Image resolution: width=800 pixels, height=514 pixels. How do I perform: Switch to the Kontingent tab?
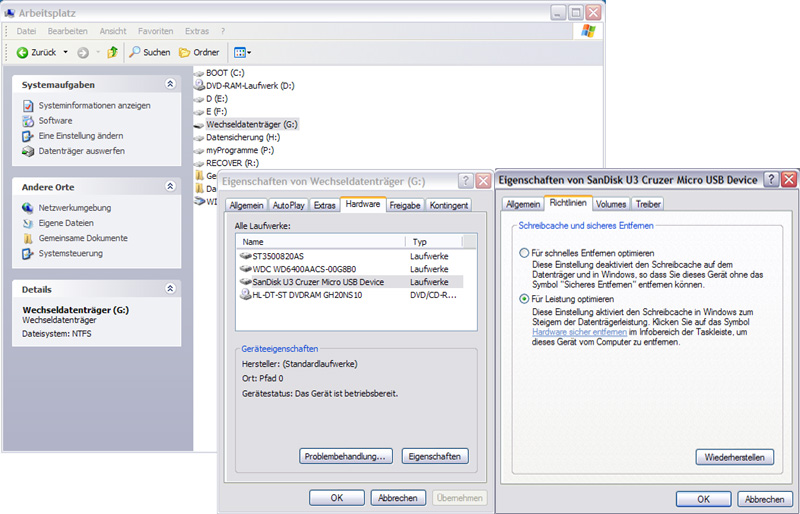[448, 205]
